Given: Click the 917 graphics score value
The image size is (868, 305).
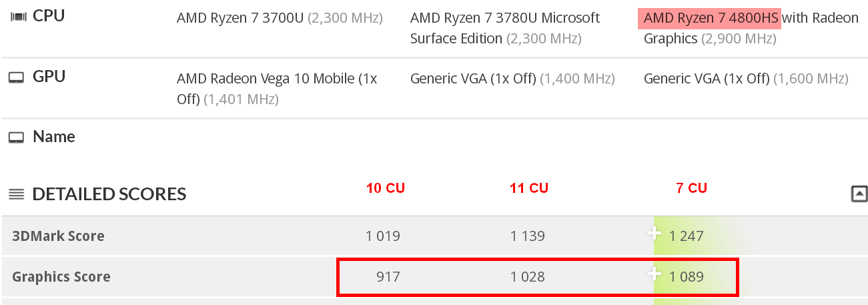Looking at the screenshot, I should (388, 276).
